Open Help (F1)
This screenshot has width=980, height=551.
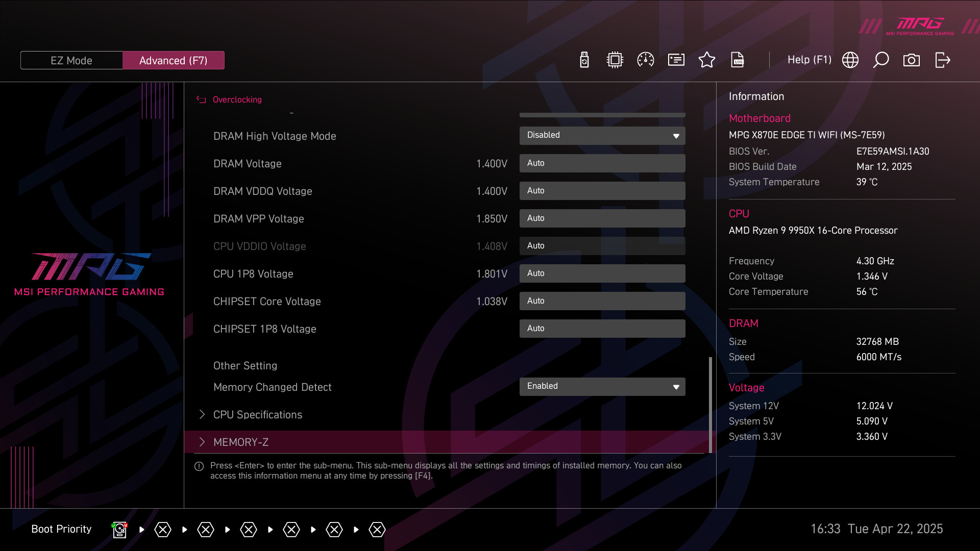[810, 60]
